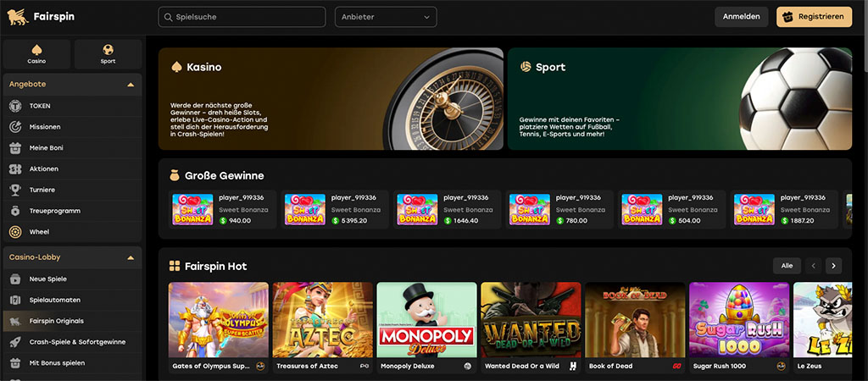The width and height of the screenshot is (868, 381).
Task: Open Treueprogramm menu item
Action: coord(73,211)
